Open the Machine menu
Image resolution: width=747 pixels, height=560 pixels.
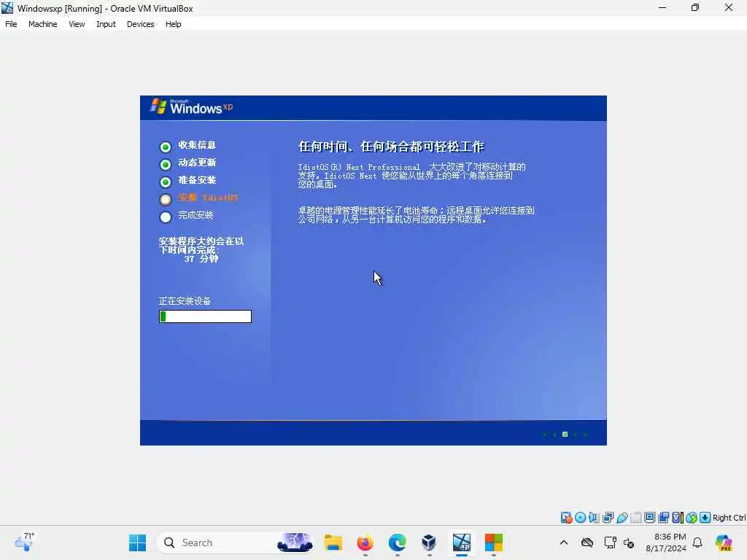43,24
